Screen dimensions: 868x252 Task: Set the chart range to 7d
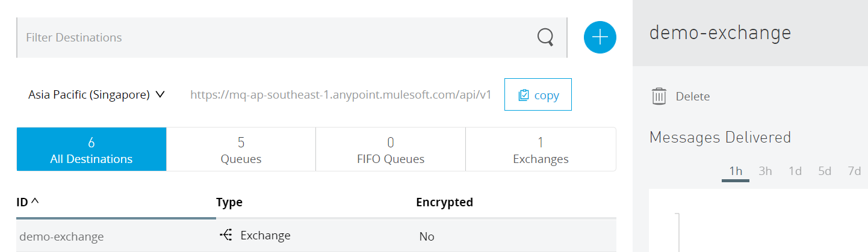click(x=854, y=171)
